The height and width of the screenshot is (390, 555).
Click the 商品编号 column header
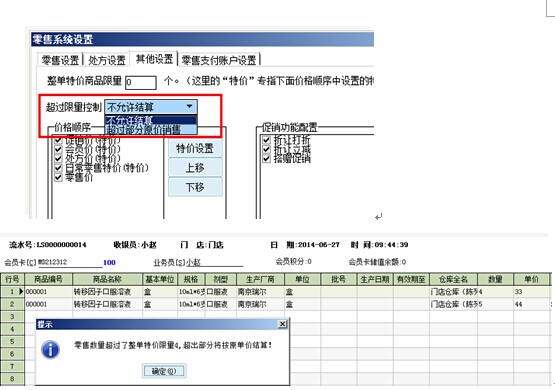point(48,279)
